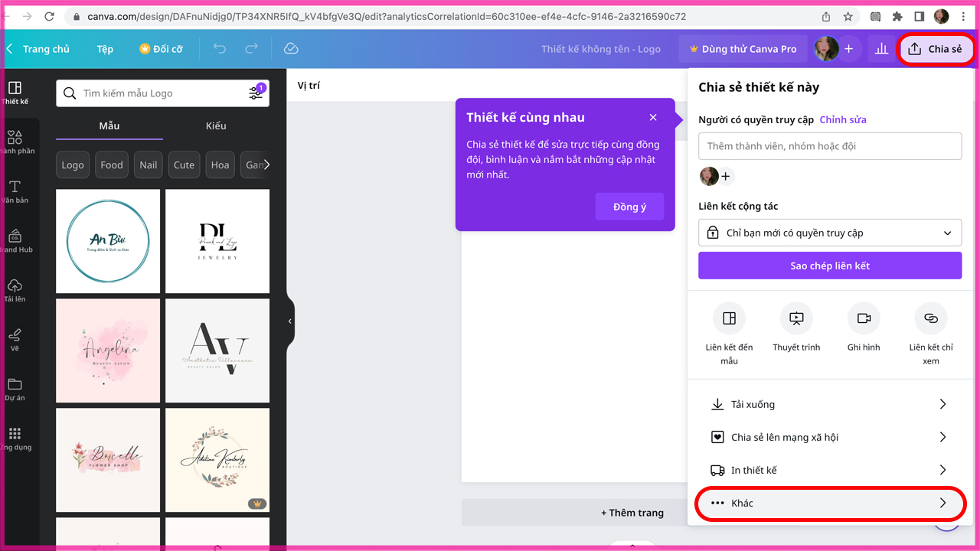980x551 pixels.
Task: Return to Trang chủ home
Action: (46, 49)
